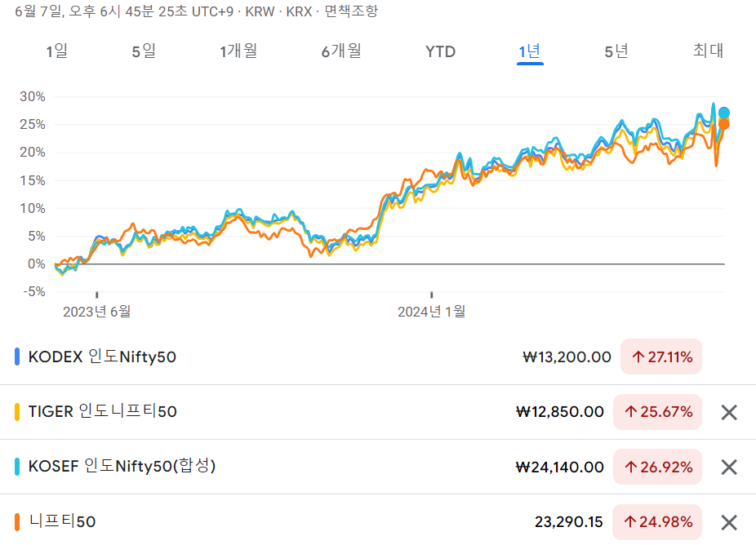The height and width of the screenshot is (545, 756).
Task: Click the ↑25.67% change badge for TIGER
Action: (x=657, y=412)
